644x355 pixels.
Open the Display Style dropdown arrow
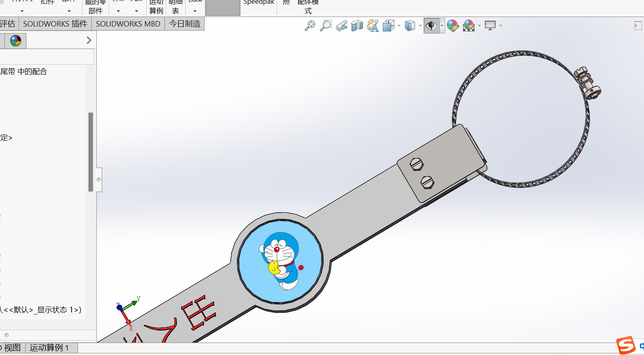tap(420, 26)
